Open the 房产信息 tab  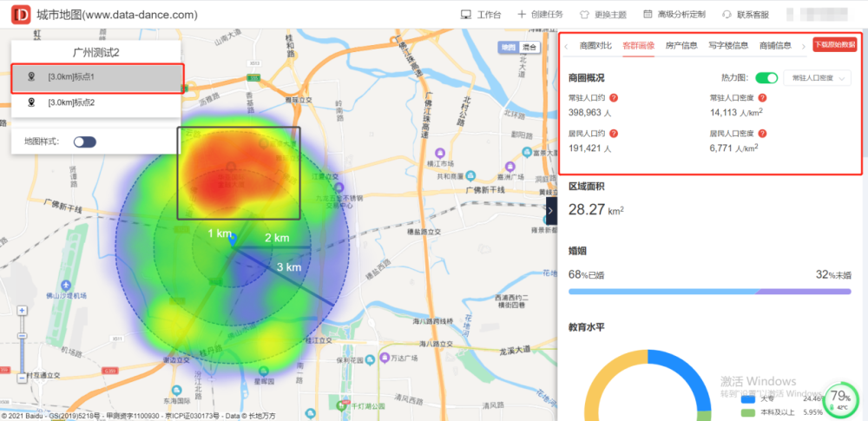click(681, 45)
